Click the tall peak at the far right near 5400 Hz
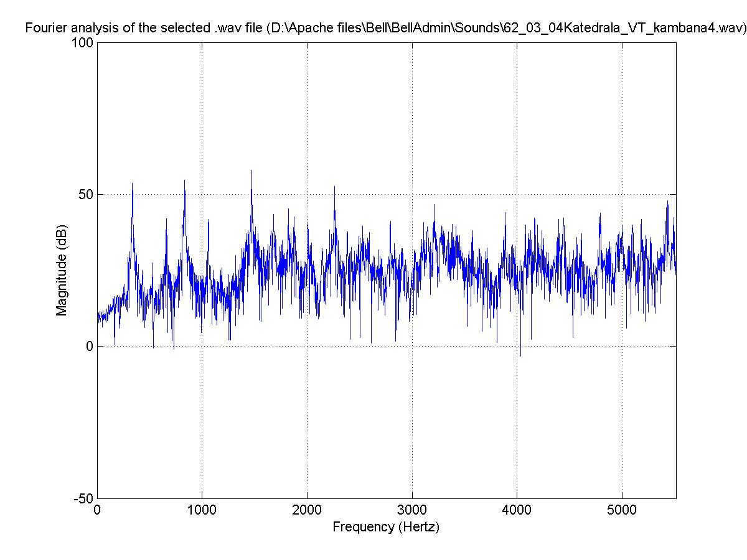The image size is (747, 560). 667,202
